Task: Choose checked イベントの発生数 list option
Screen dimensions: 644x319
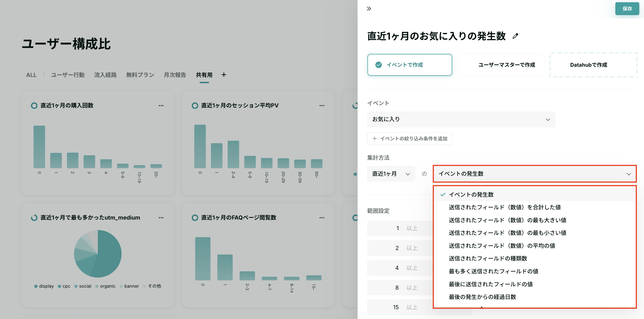Action: [x=535, y=194]
